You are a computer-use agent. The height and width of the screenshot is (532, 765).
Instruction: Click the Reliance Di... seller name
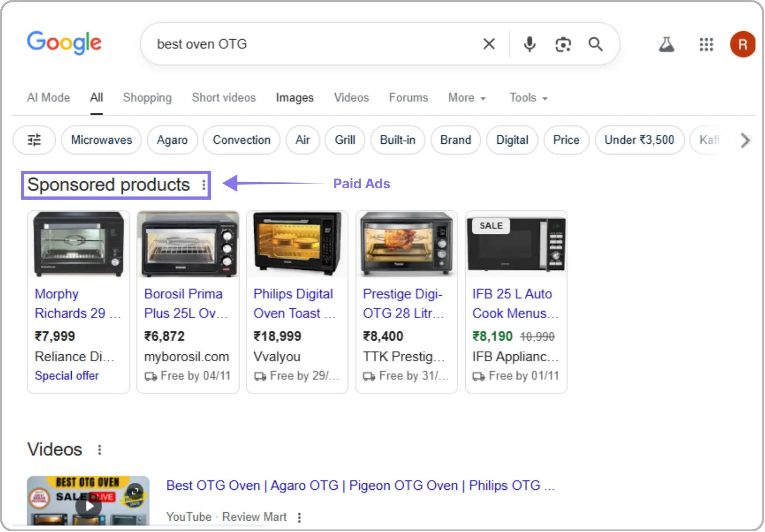tap(74, 357)
